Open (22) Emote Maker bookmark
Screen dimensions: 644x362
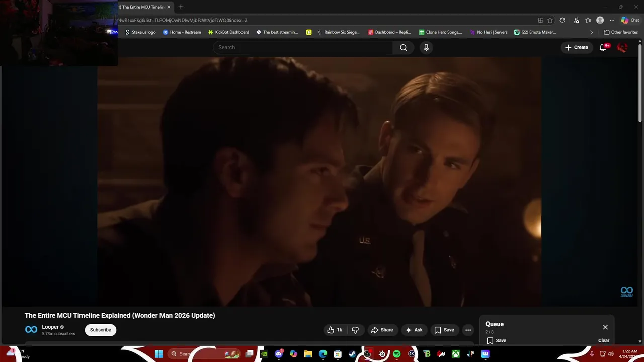coord(535,32)
